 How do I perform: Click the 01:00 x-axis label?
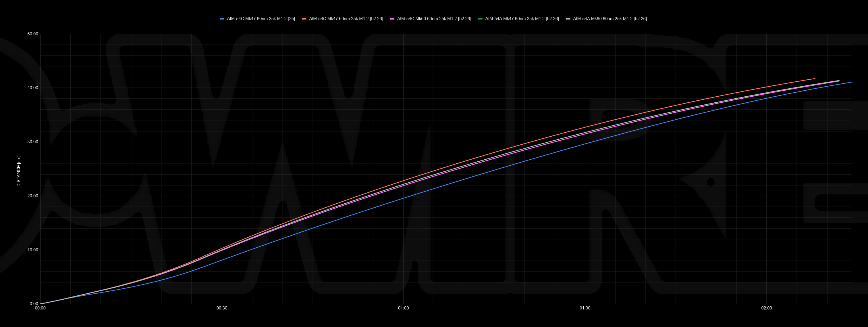pyautogui.click(x=403, y=308)
